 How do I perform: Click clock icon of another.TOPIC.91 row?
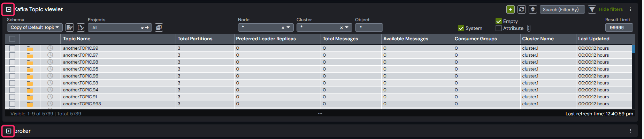point(50,97)
